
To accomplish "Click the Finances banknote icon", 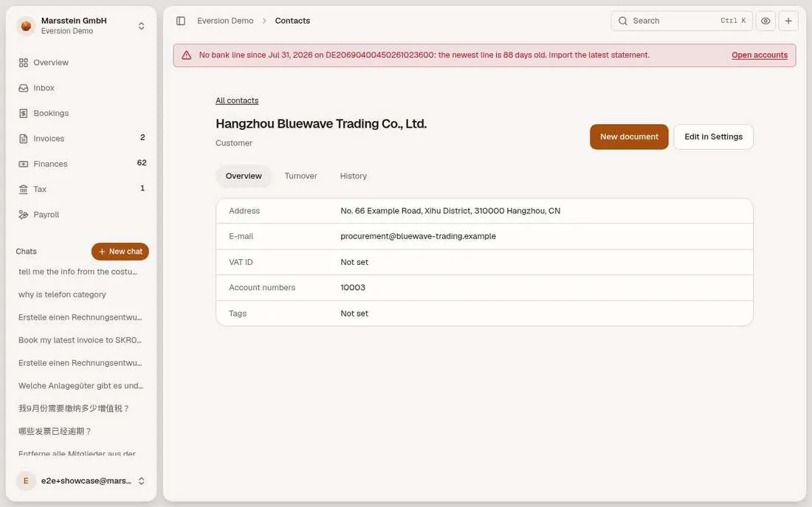I will (24, 164).
